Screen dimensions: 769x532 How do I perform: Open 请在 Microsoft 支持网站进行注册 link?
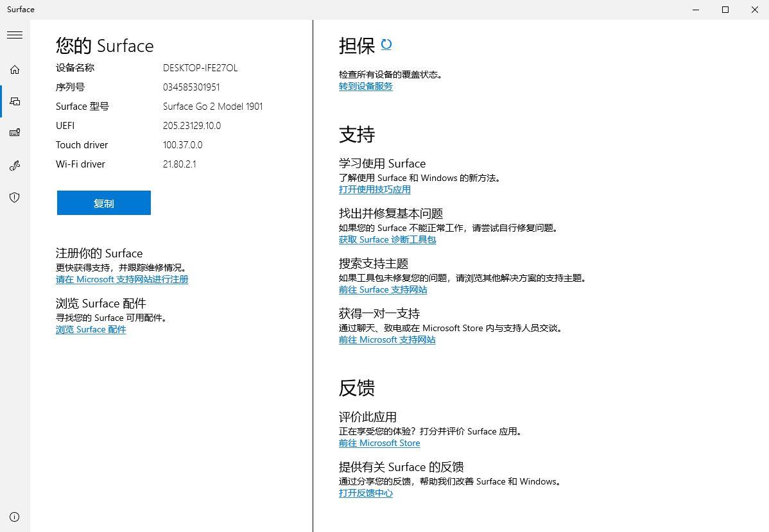coord(122,280)
